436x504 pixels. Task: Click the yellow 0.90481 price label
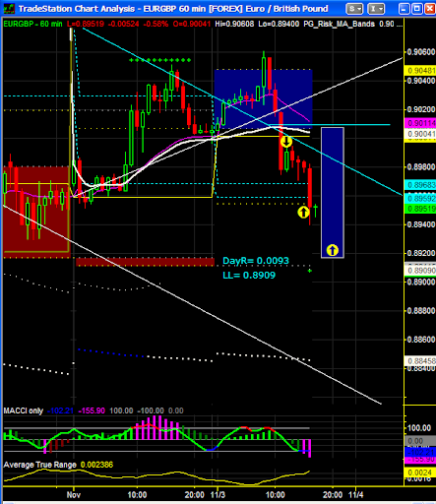tap(420, 71)
